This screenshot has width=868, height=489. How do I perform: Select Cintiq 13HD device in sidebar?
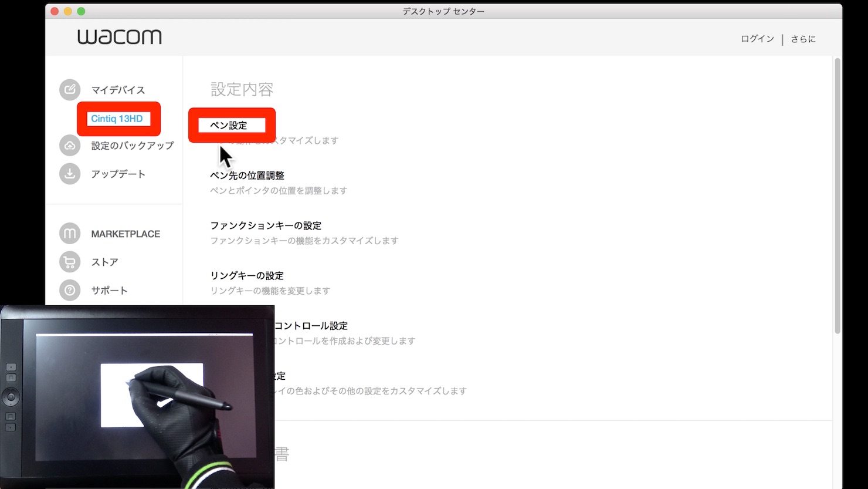(x=117, y=119)
